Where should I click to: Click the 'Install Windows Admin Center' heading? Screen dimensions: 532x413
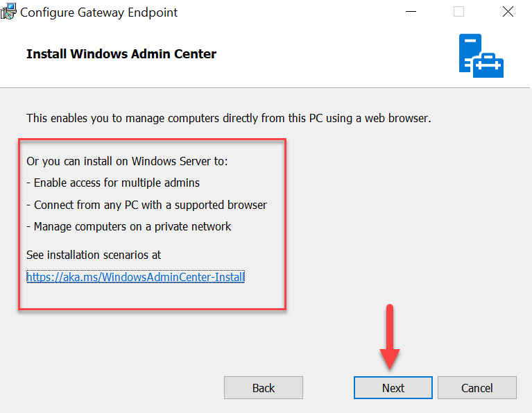coord(121,53)
